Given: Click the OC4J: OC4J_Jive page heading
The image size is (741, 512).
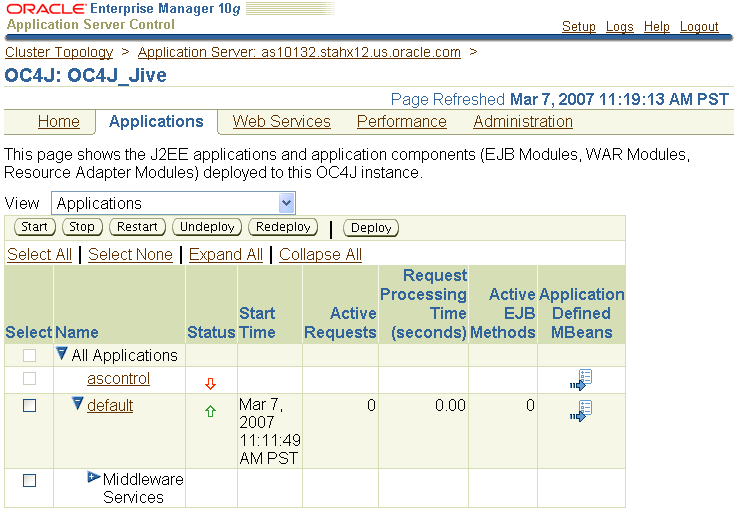Looking at the screenshot, I should coord(86,76).
